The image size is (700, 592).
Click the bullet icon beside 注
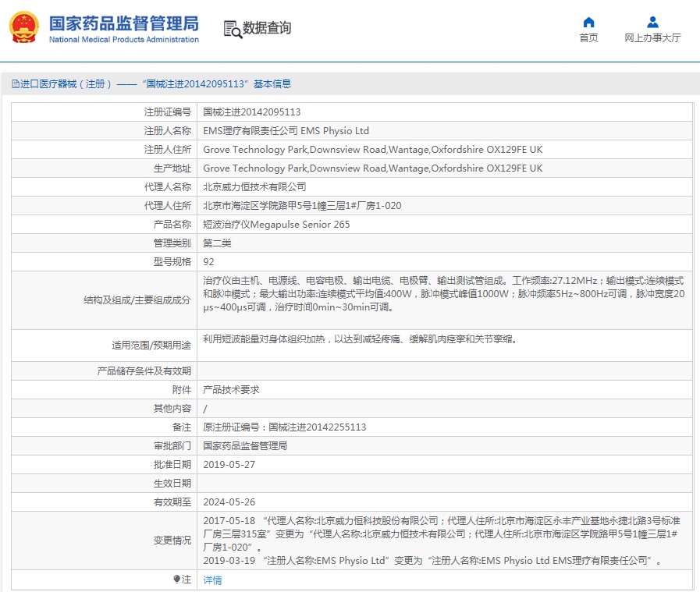pos(177,579)
